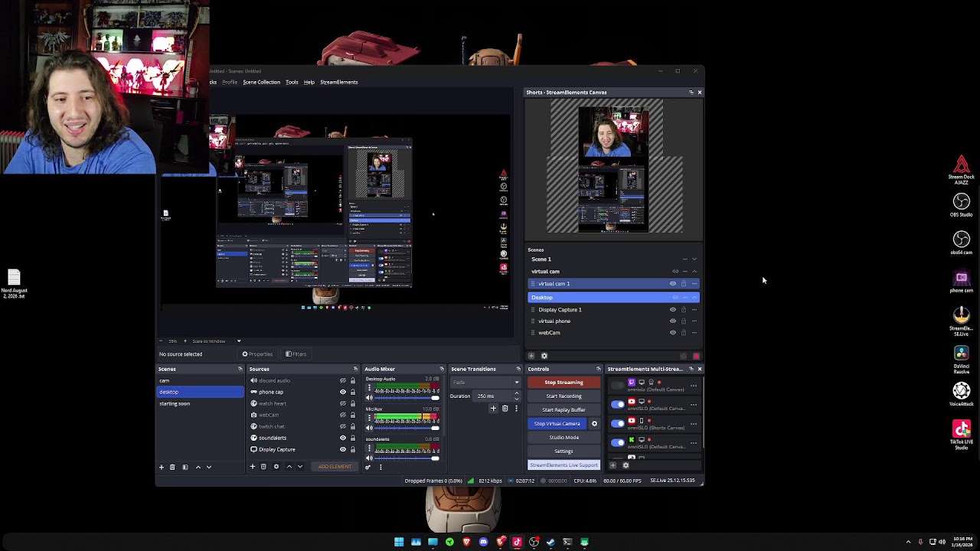The height and width of the screenshot is (551, 980).
Task: Collapse the virtual cam scene group
Action: (694, 272)
